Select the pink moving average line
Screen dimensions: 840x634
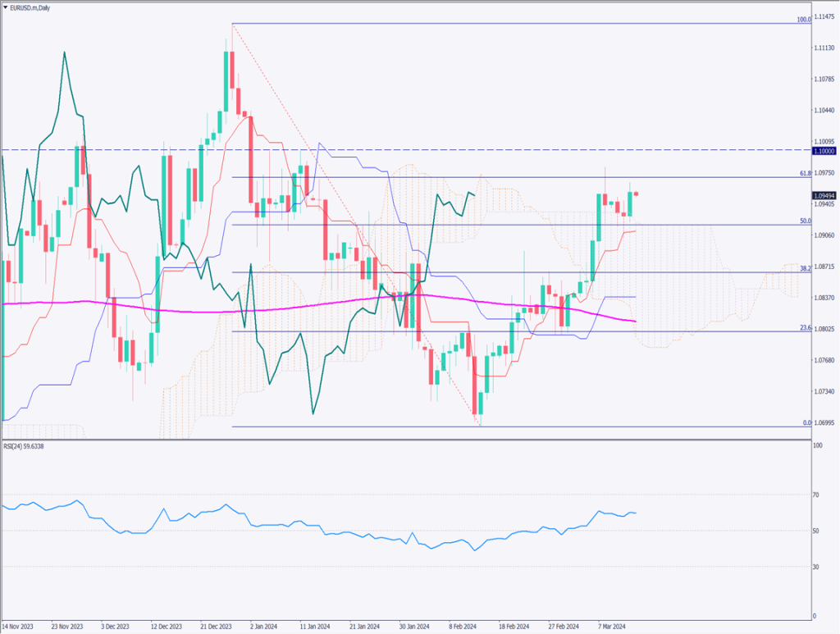click(x=205, y=311)
